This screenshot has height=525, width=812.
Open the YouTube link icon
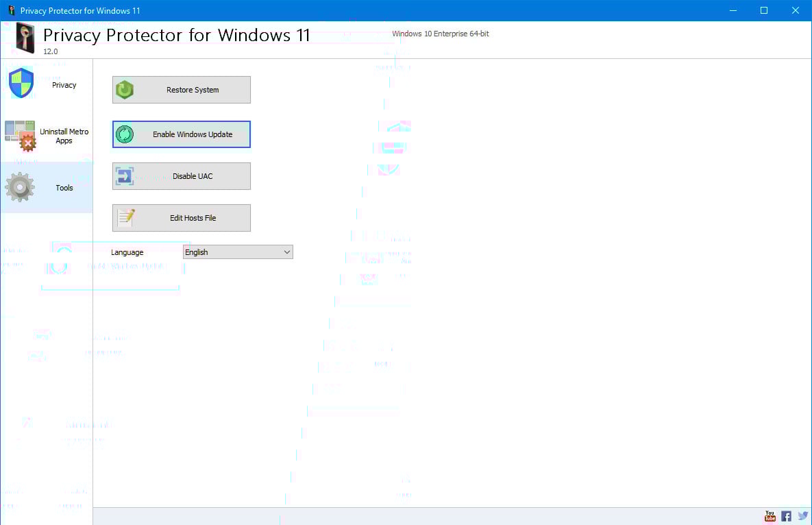click(770, 515)
